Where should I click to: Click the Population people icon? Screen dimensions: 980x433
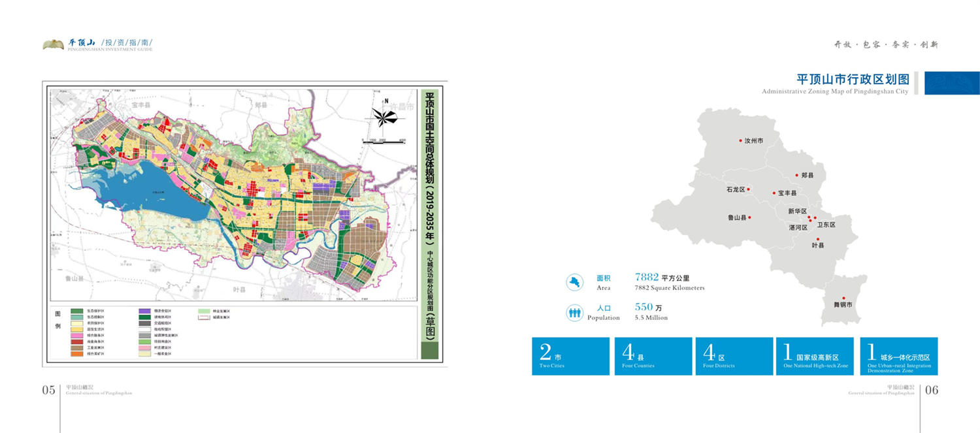click(x=574, y=313)
